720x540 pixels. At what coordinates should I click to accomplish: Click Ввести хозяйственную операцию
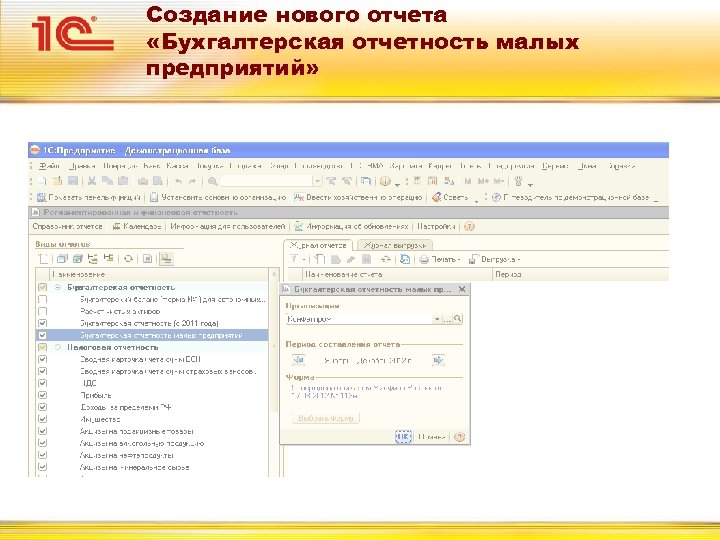click(x=359, y=197)
